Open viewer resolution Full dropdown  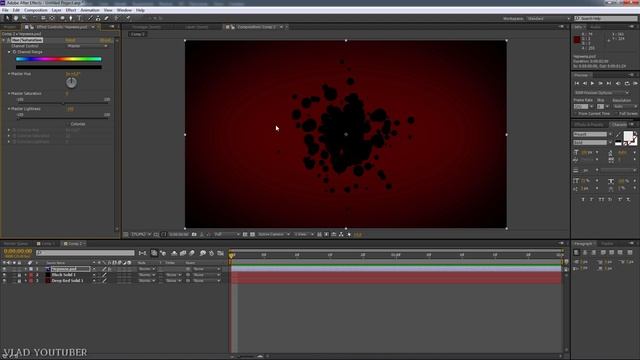(227, 234)
